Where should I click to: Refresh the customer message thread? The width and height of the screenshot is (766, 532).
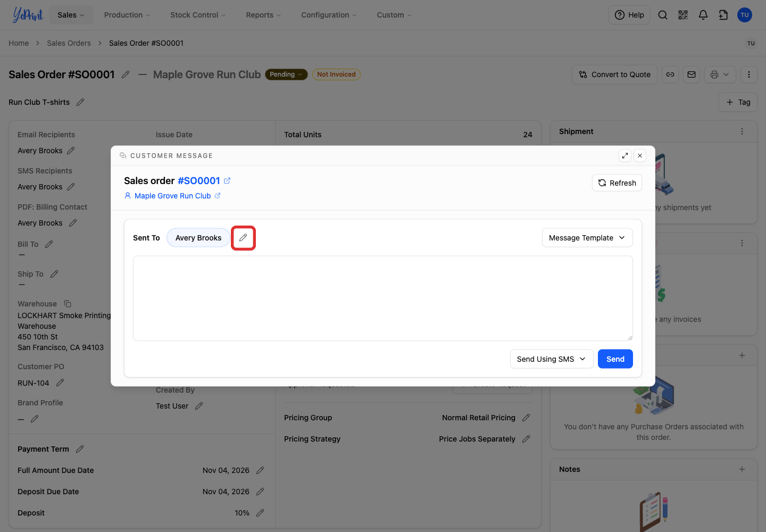[617, 183]
